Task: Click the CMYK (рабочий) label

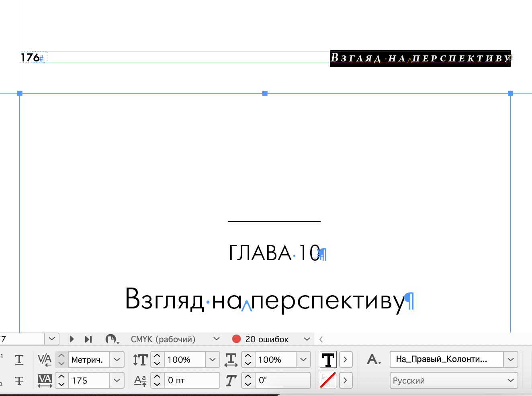Action: (x=163, y=339)
